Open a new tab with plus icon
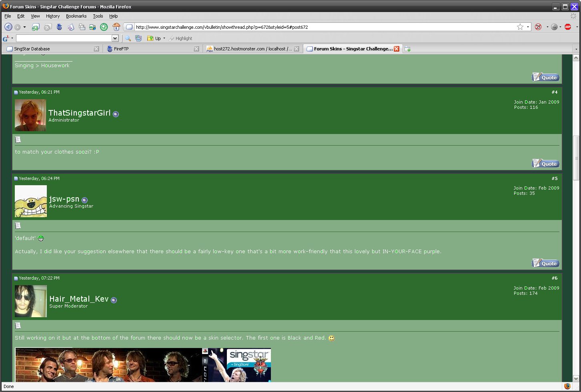Viewport: 581px width, 392px height. [x=407, y=49]
